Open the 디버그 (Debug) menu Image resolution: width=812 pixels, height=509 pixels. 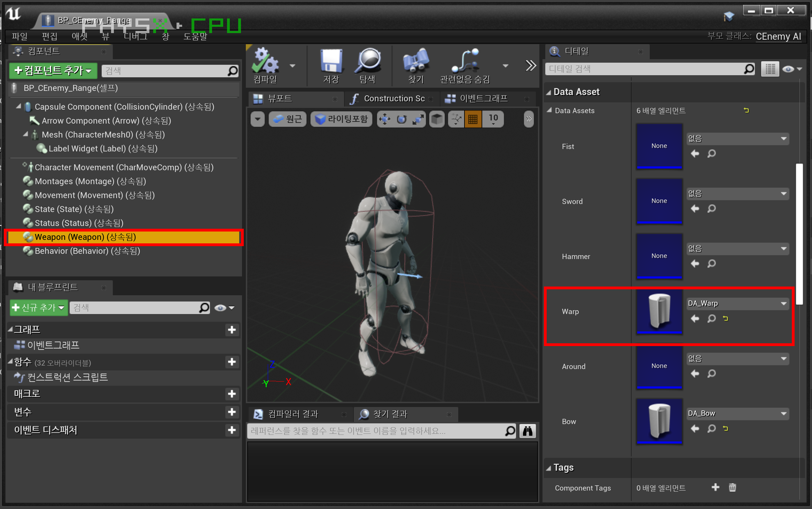coord(135,36)
